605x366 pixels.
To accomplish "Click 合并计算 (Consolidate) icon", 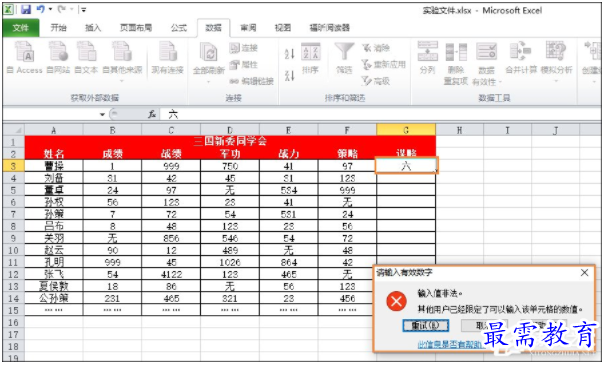I will [x=521, y=58].
